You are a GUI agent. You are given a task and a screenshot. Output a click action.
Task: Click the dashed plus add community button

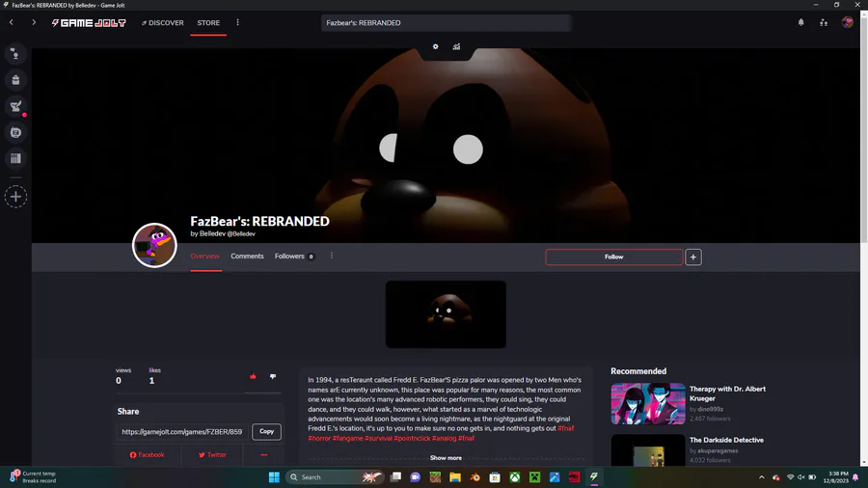point(15,197)
